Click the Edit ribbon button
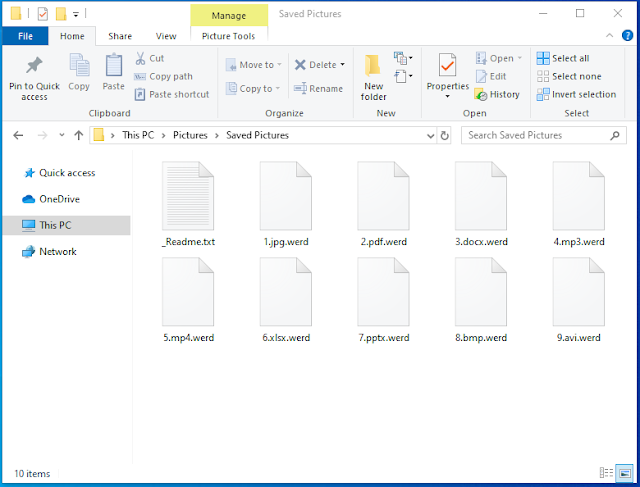Screen dimensions: 640x487 coord(491,76)
